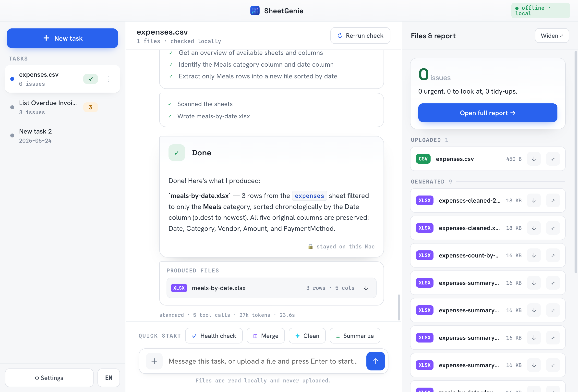The image size is (578, 392).
Task: Focus the message input field
Action: 264,361
